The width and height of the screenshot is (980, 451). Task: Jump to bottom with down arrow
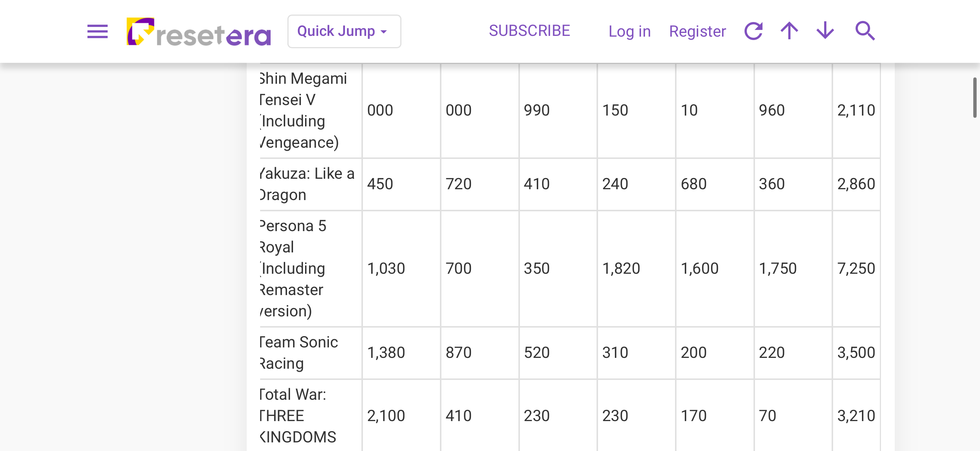825,31
